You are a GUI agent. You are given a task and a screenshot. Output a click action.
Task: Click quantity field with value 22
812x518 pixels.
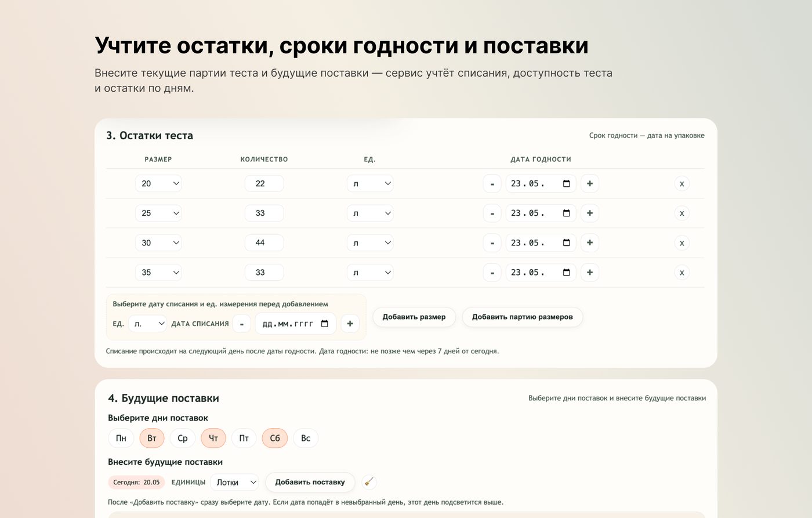[x=264, y=184]
